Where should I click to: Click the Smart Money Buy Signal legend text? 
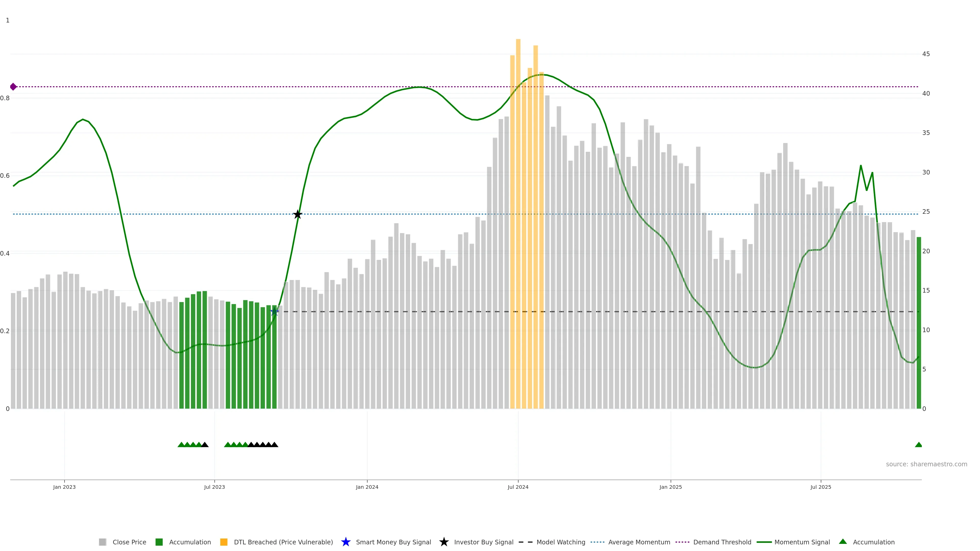point(393,542)
